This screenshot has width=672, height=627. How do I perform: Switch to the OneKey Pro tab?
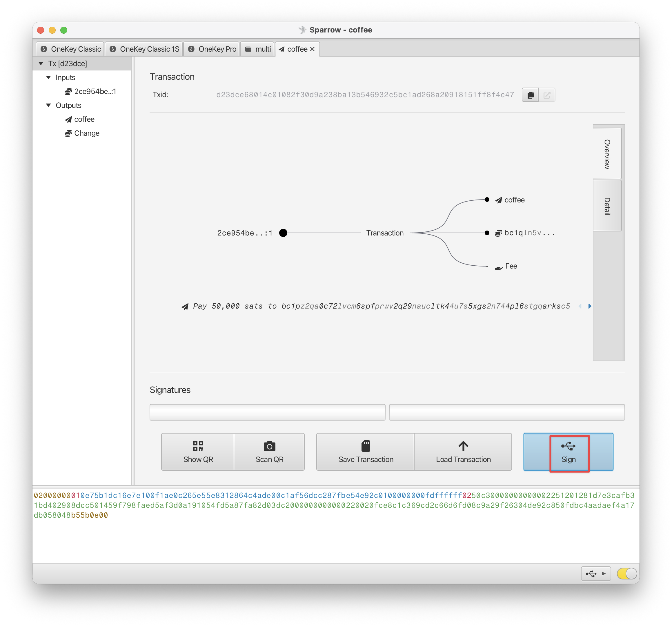[x=212, y=49]
